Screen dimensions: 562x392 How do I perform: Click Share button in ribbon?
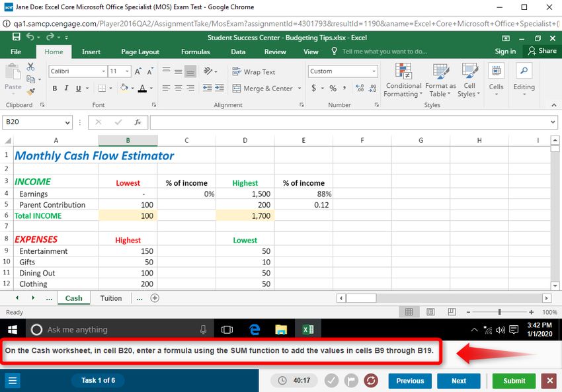point(542,51)
